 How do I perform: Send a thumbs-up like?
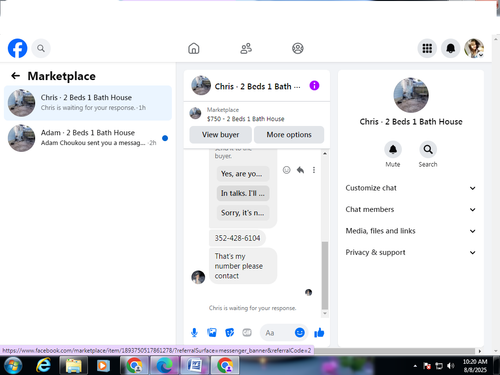point(319,332)
